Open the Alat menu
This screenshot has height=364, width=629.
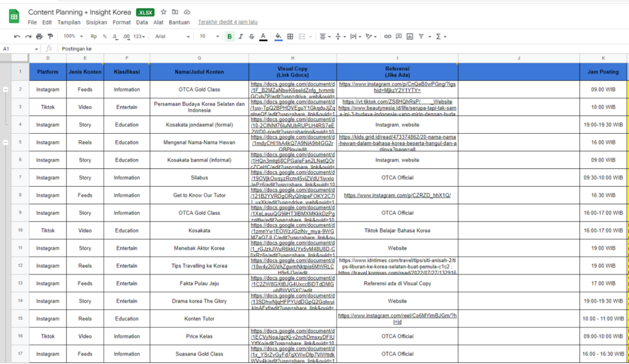[158, 23]
